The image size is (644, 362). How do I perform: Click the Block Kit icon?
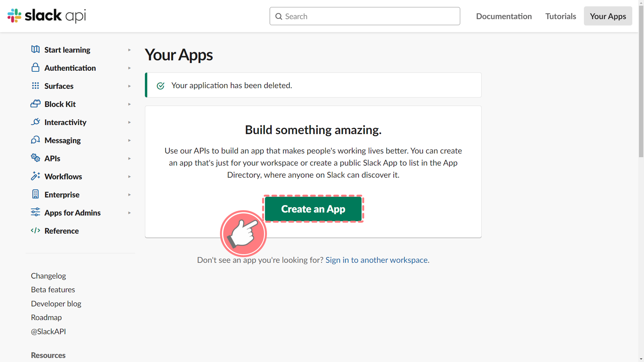35,104
